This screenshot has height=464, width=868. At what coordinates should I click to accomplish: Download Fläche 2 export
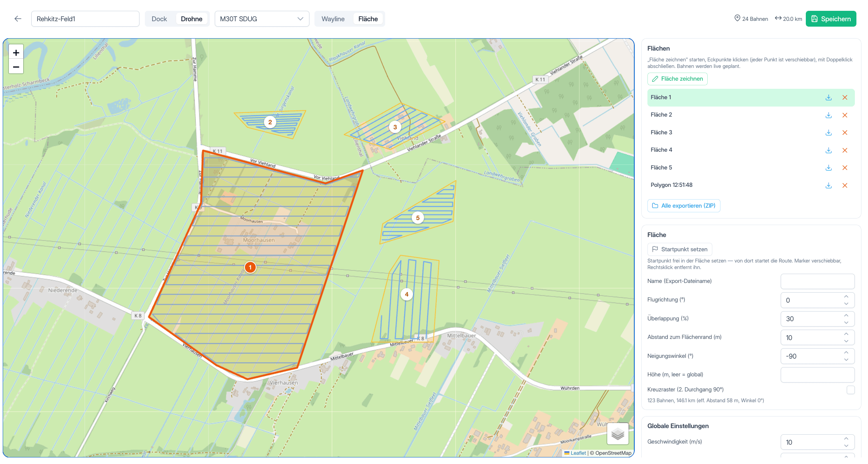click(x=829, y=115)
